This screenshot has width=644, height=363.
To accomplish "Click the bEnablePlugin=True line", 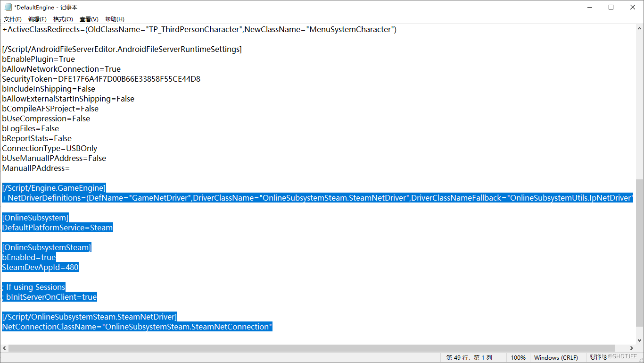I will pos(39,59).
